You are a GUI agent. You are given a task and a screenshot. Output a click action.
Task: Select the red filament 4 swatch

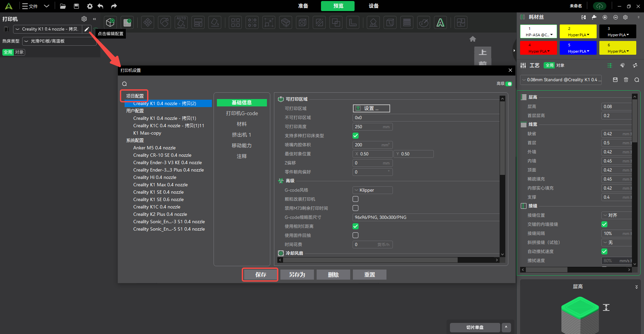539,48
